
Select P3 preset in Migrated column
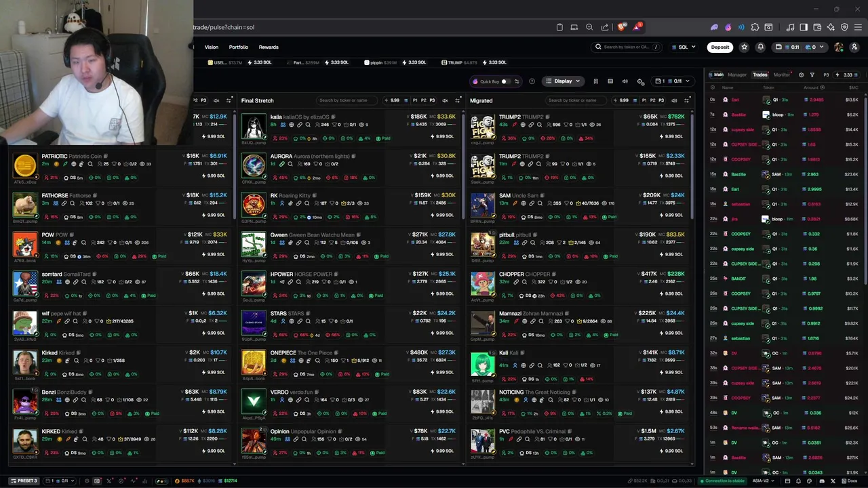(661, 100)
